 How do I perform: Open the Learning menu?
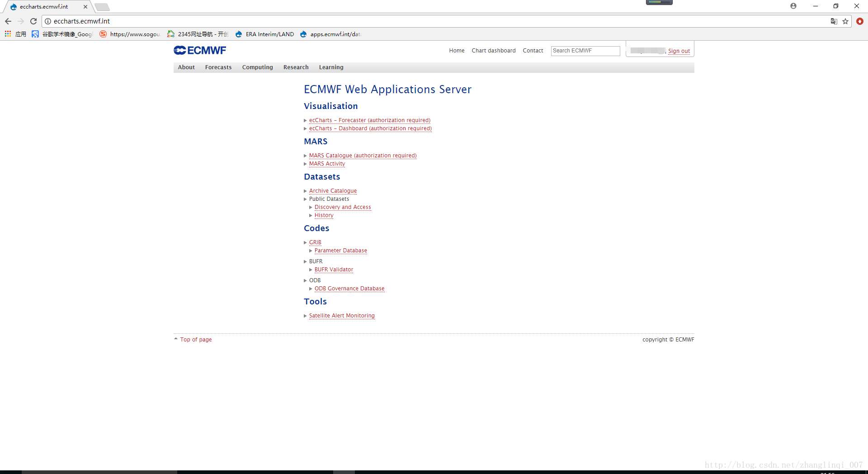[x=331, y=67]
